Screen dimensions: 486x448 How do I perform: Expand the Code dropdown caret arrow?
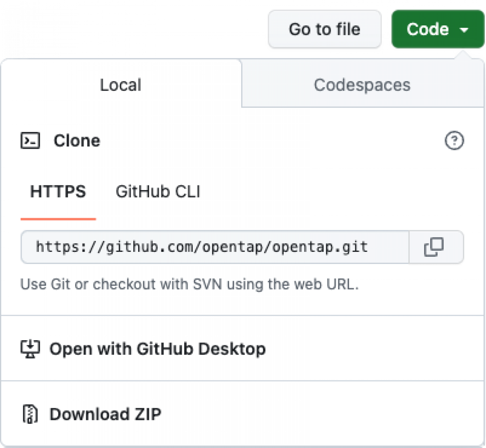tap(464, 30)
